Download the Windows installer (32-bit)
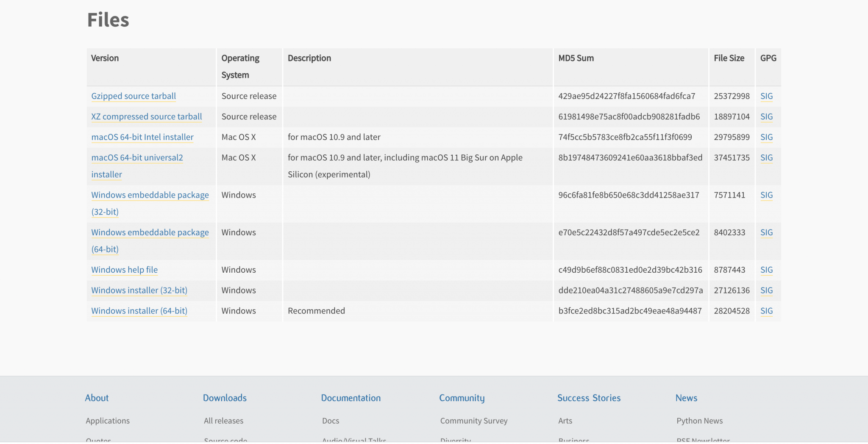This screenshot has width=868, height=444. click(x=139, y=290)
